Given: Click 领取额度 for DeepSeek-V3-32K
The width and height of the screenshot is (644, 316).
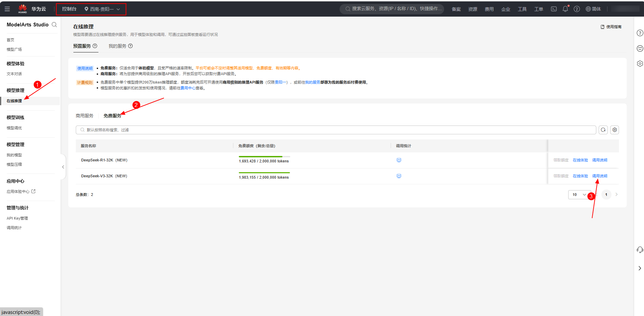Looking at the screenshot, I should tap(561, 176).
